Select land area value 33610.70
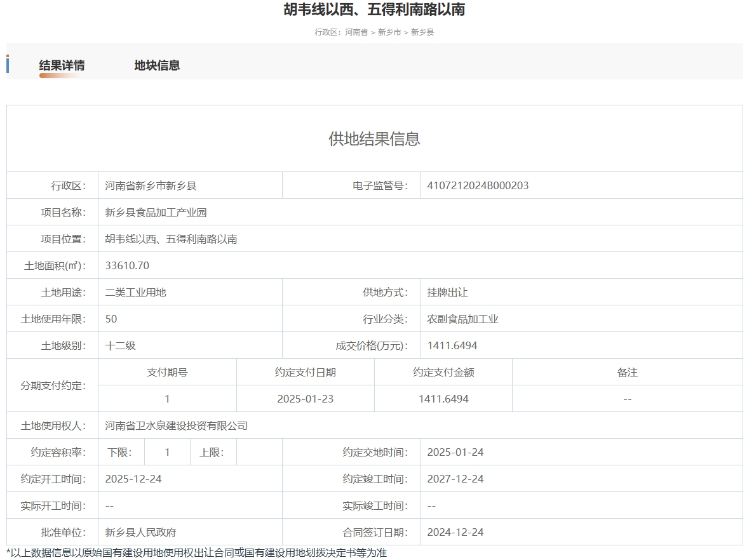Screen dimensions: 747x560 coord(127,265)
